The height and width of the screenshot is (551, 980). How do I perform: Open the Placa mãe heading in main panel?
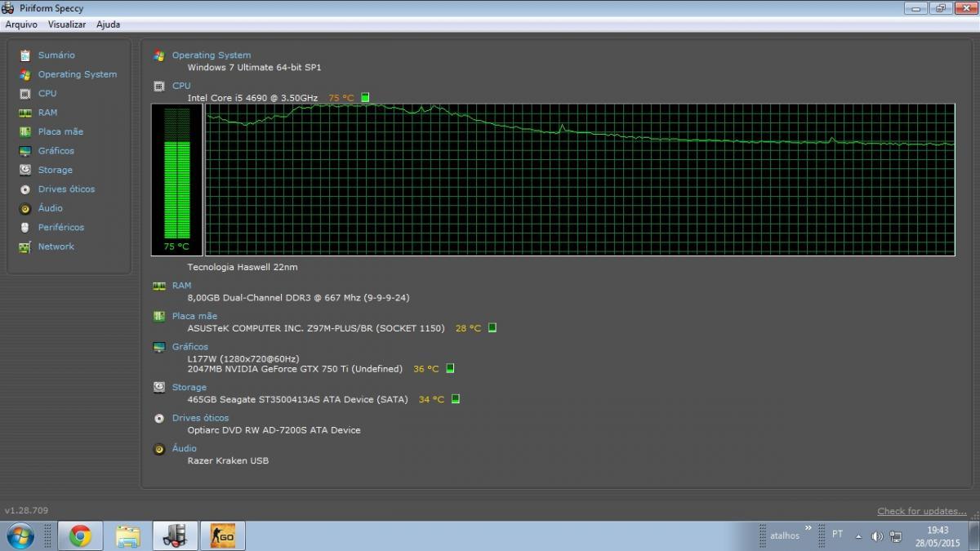pos(194,316)
